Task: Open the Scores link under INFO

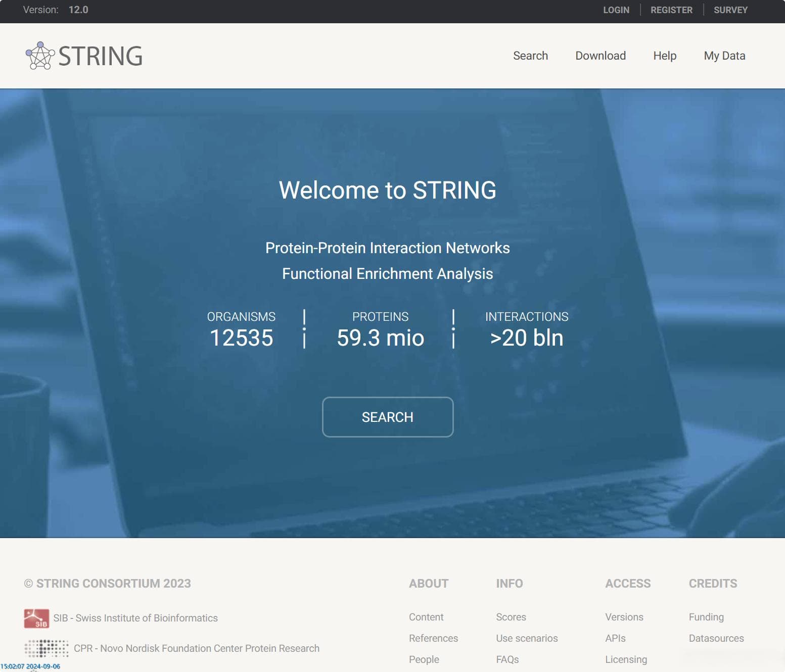Action: (511, 617)
